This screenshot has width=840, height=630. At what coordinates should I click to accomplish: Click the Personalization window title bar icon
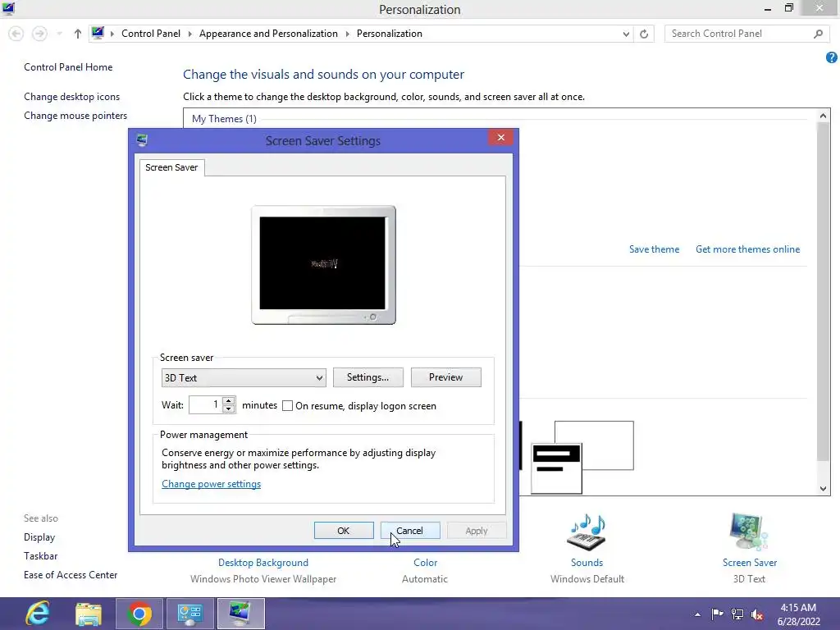tap(8, 8)
